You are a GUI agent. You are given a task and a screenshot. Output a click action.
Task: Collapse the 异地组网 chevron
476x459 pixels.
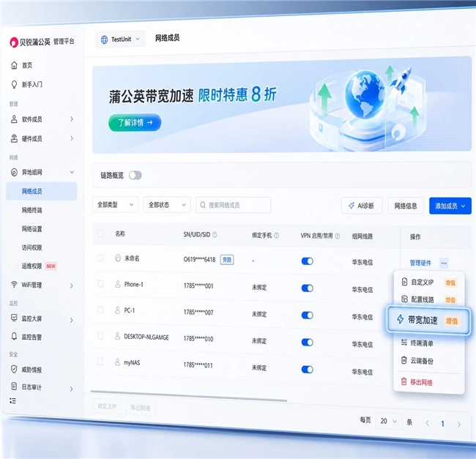click(x=72, y=172)
